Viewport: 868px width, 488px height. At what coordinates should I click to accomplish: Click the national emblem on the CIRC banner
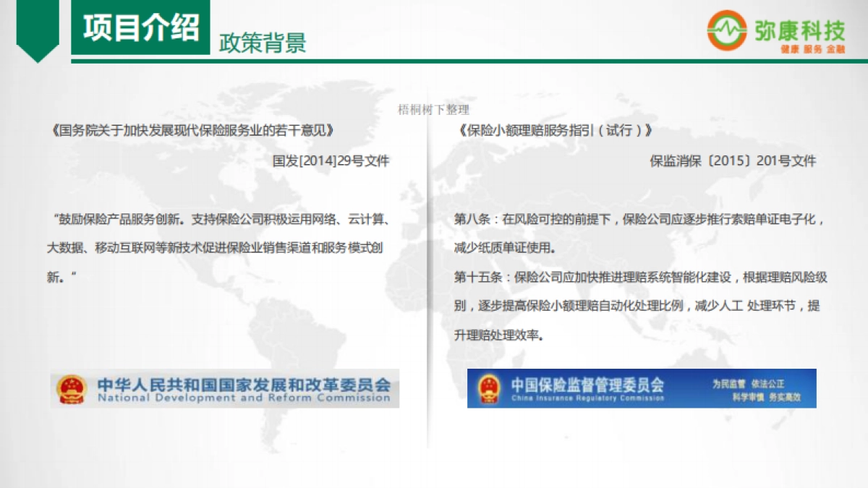coord(489,388)
